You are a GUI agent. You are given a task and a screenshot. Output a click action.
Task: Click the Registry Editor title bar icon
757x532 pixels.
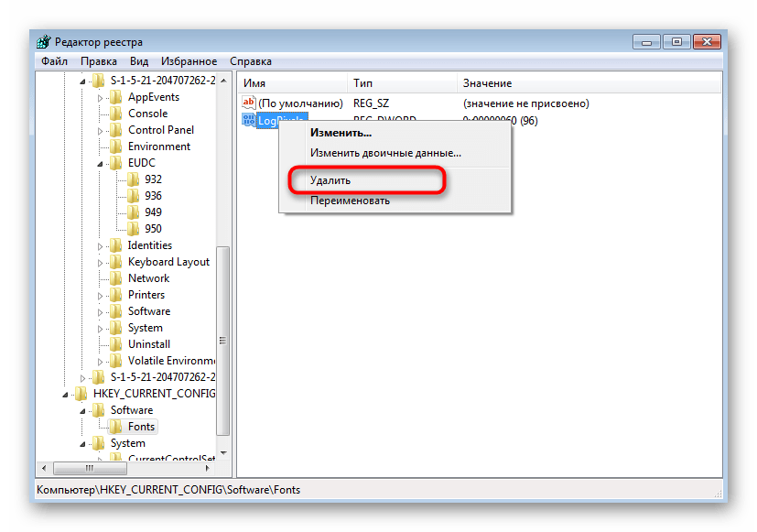tap(43, 42)
